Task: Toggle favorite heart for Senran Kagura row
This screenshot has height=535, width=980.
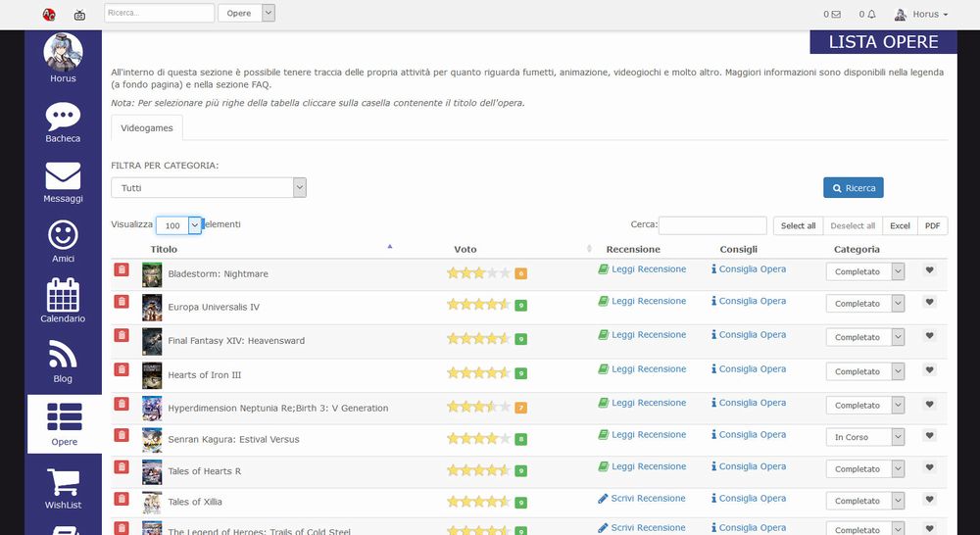Action: 929,436
